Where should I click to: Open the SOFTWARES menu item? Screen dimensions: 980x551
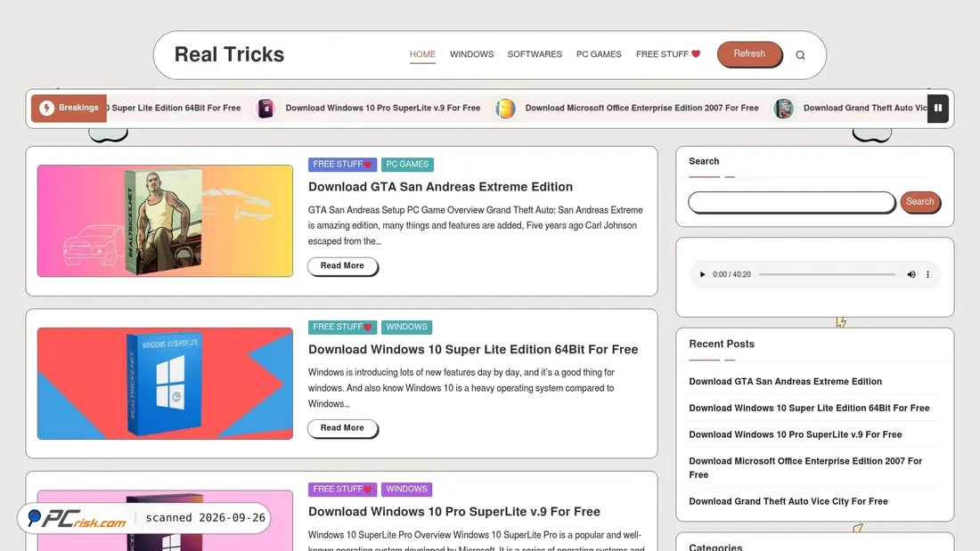point(535,54)
